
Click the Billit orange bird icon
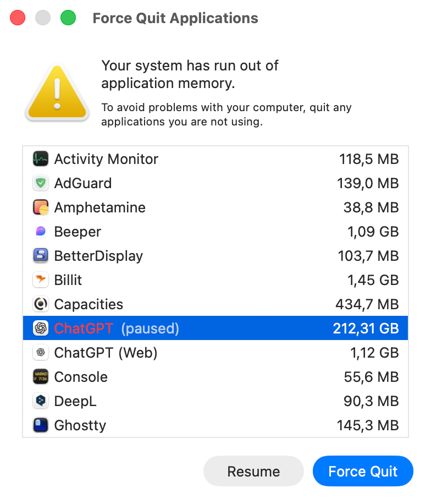(41, 281)
